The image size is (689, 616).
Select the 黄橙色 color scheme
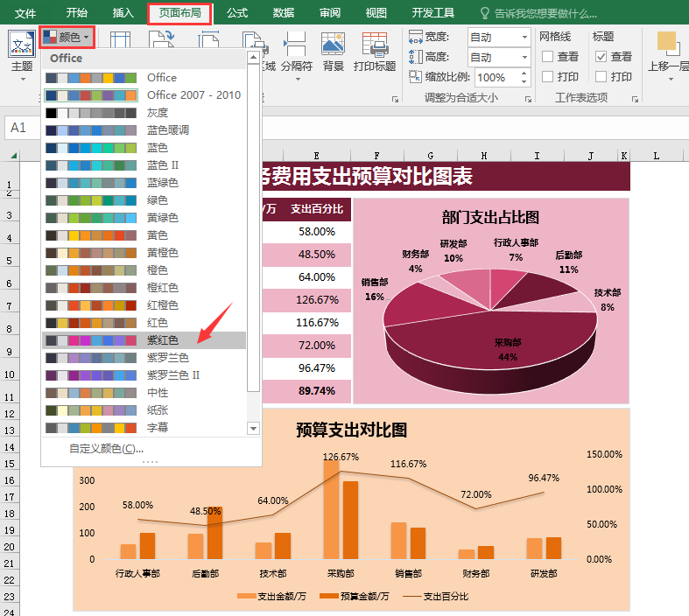coord(144,253)
